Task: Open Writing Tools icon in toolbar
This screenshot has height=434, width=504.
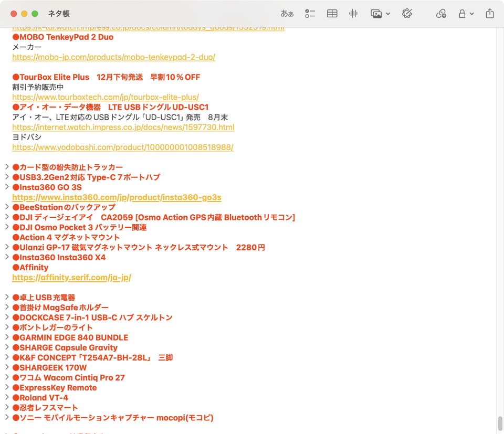Action: [407, 14]
